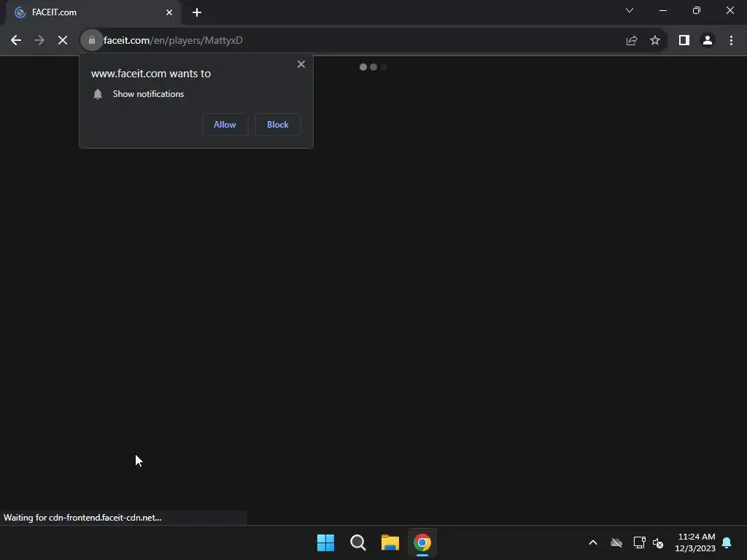Expand the tab search dropdown
747x560 pixels.
pyautogui.click(x=630, y=10)
